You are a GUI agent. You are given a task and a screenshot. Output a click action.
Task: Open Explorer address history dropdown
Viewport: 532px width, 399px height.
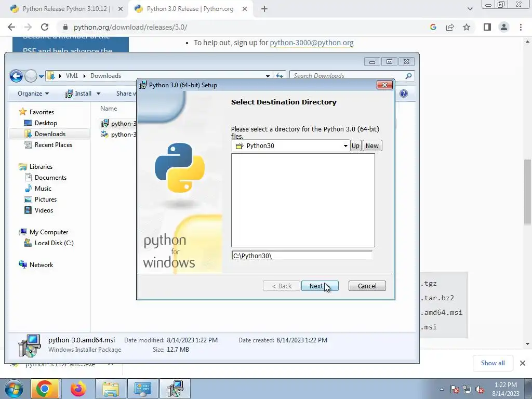(268, 76)
